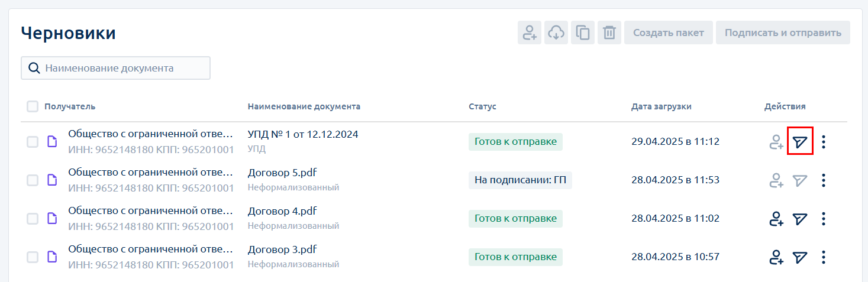Open document Договор 4.pdf
This screenshot has height=282, width=868.
pyautogui.click(x=282, y=211)
